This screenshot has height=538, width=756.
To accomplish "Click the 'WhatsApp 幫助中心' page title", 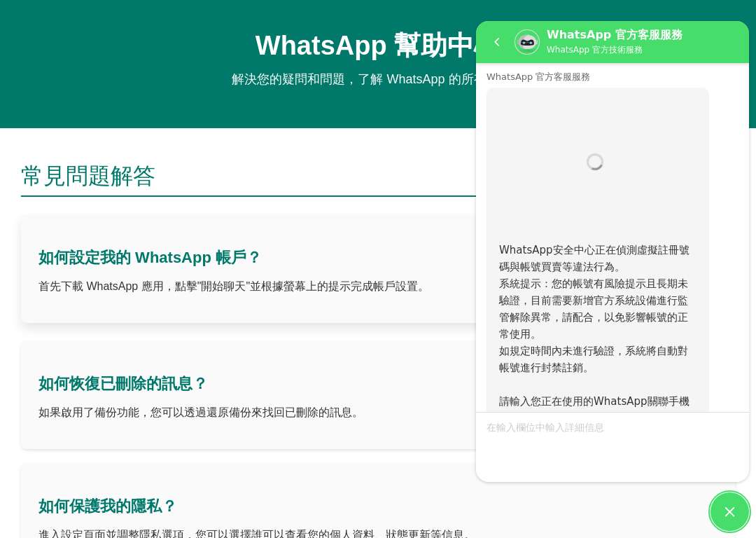I will (365, 46).
